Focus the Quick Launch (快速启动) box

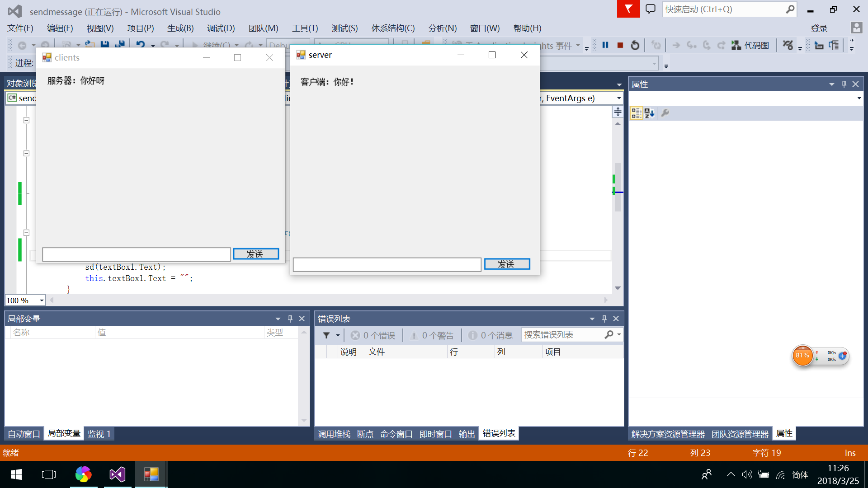724,9
